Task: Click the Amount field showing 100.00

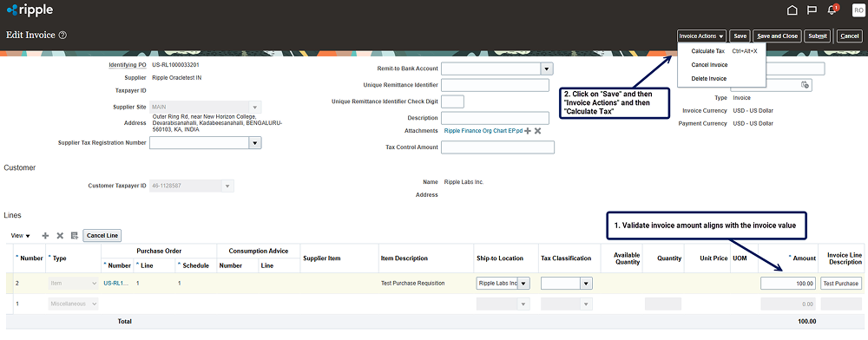Action: pos(789,283)
